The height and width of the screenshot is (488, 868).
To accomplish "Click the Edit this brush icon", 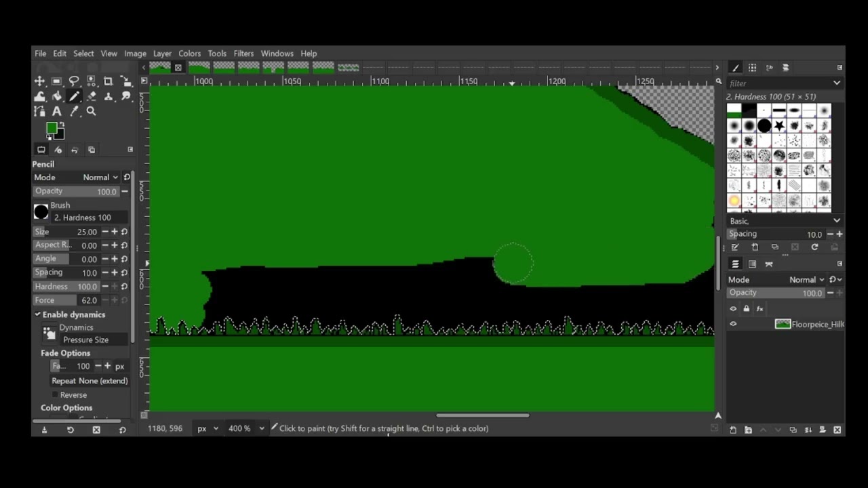I will pyautogui.click(x=735, y=248).
